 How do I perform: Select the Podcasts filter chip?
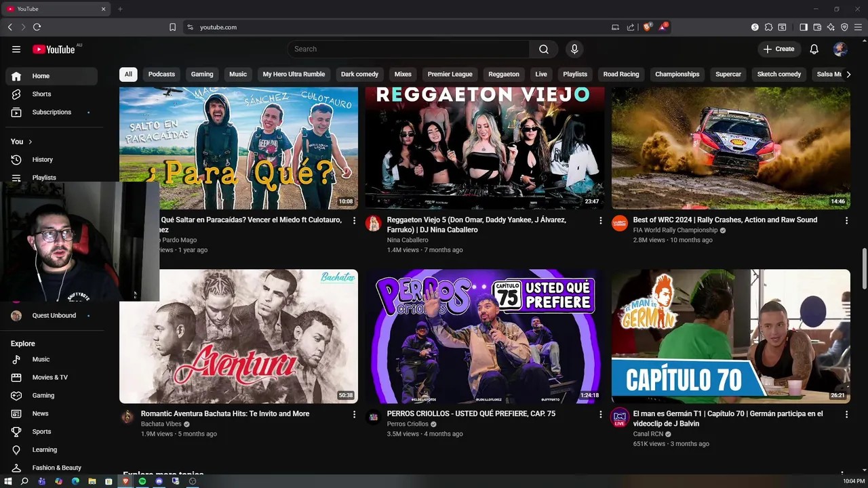click(x=161, y=75)
